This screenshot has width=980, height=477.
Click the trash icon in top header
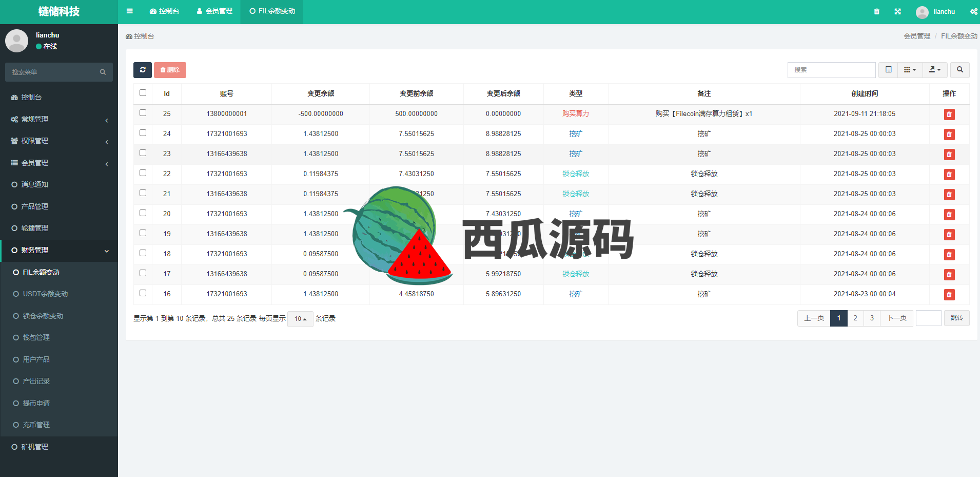coord(876,11)
